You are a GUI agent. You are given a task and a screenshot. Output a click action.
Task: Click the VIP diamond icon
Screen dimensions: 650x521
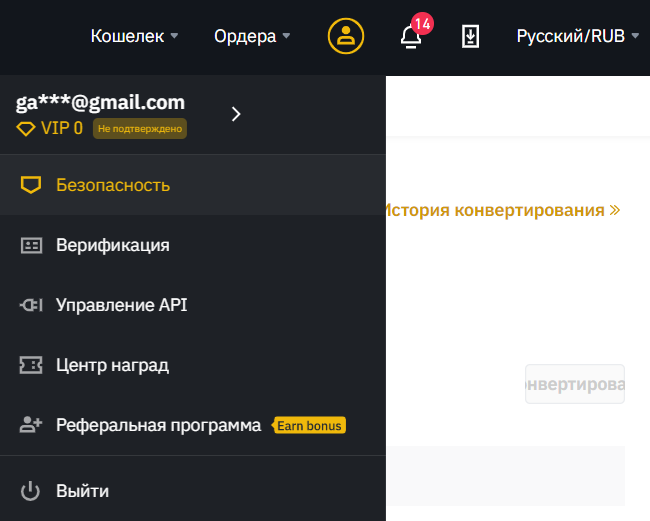tap(26, 128)
